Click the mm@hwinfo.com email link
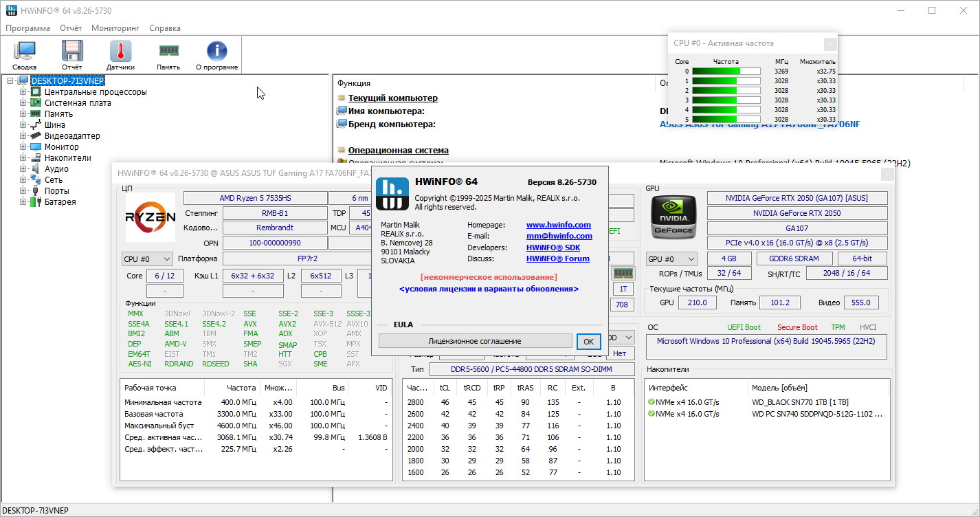Screen dimensions: 980x517 pos(559,236)
